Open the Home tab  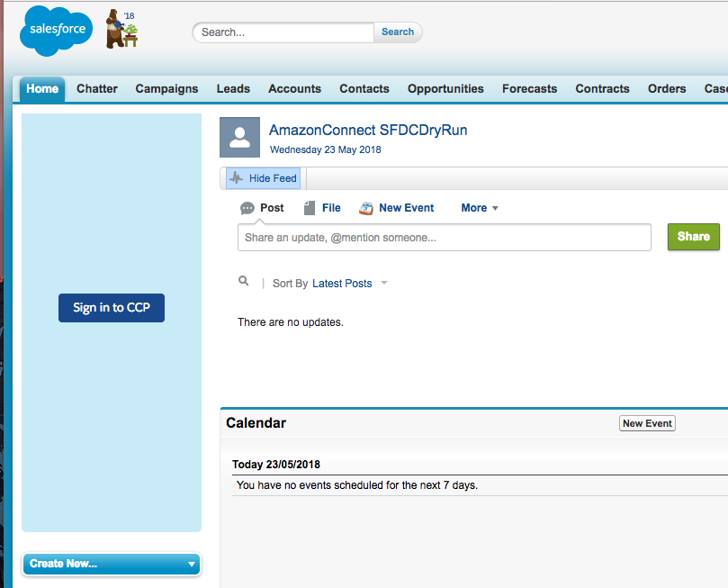pyautogui.click(x=42, y=89)
